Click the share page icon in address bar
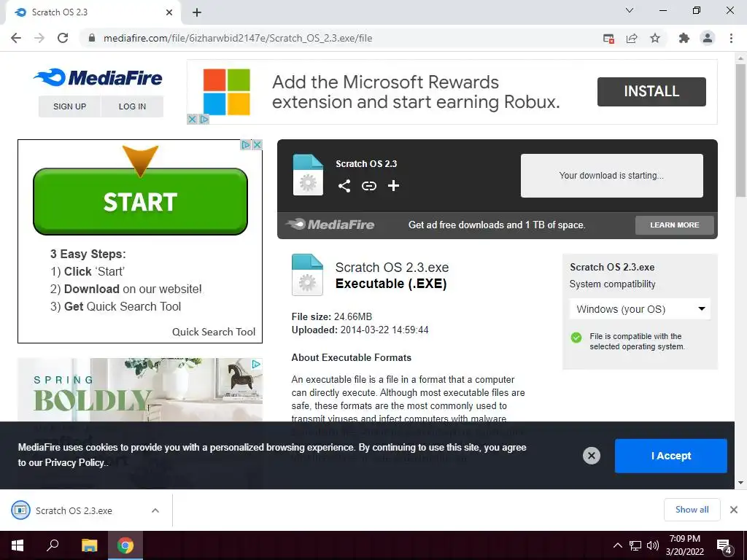Screen dimensions: 747x560 (x=632, y=39)
